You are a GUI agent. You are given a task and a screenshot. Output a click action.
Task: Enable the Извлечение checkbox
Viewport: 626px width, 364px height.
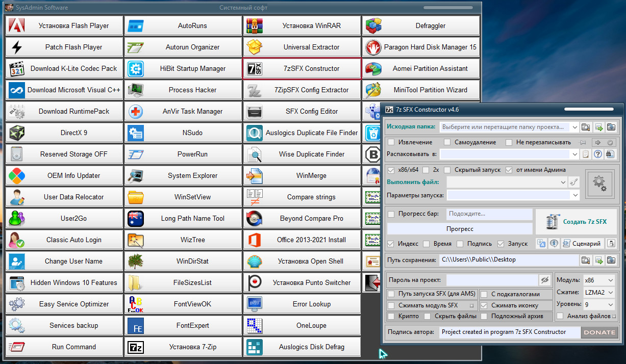pos(391,142)
